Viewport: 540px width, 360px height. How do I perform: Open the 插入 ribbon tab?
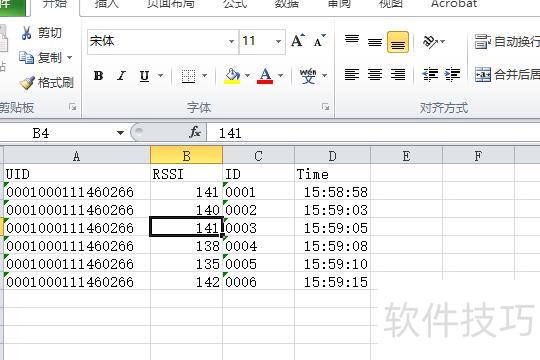click(106, 4)
